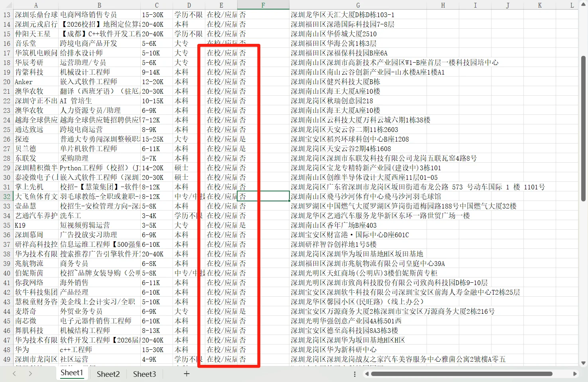Click the job title '机械设计工程师'
The height and width of the screenshot is (382, 588).
click(100, 72)
